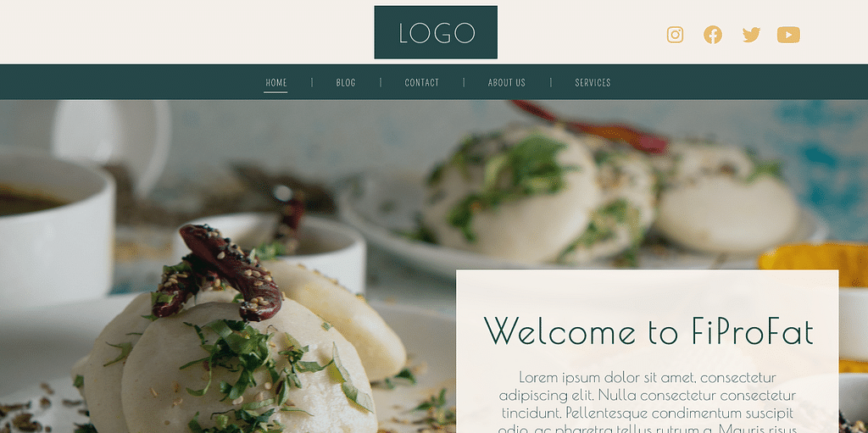Open the Twitter bird icon
This screenshot has height=433, width=868.
[x=751, y=35]
